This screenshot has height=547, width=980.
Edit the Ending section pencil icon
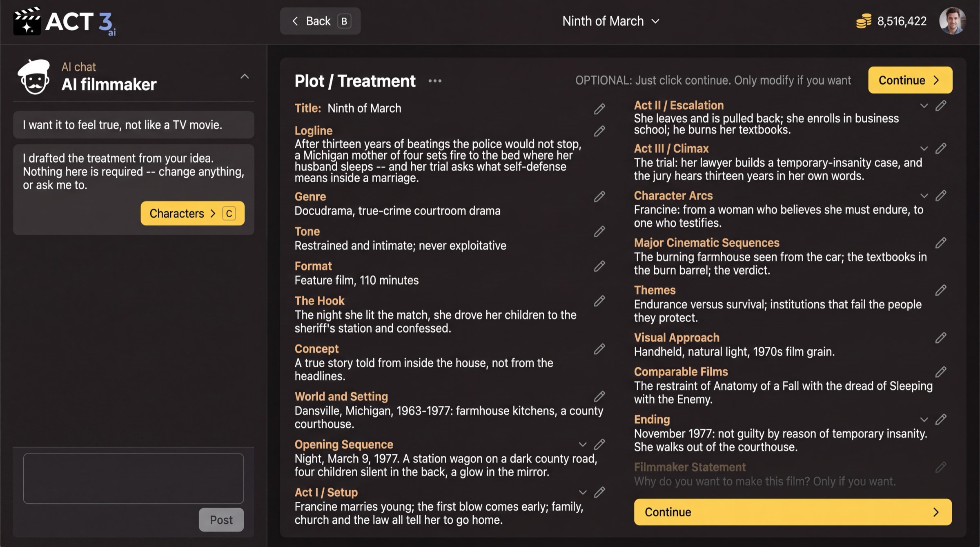tap(941, 419)
